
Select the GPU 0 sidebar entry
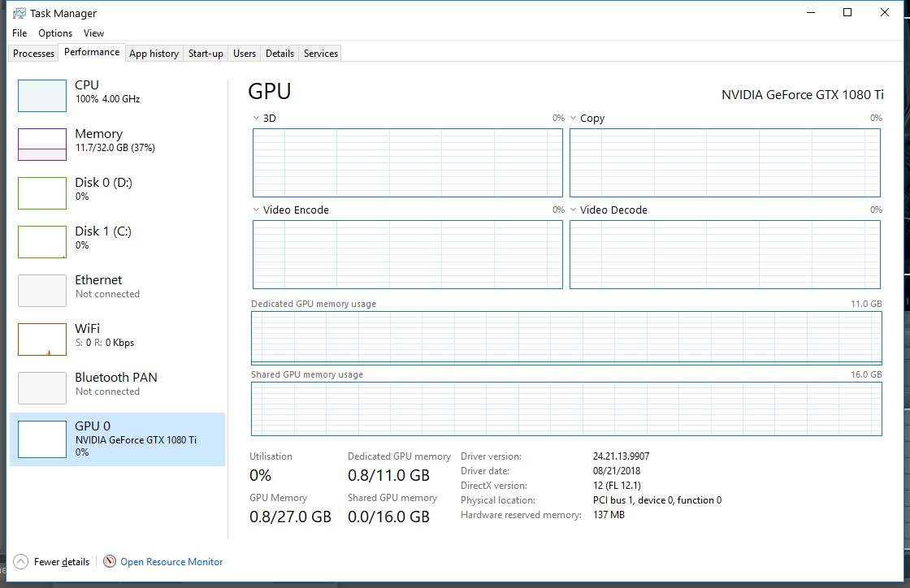[x=117, y=439]
